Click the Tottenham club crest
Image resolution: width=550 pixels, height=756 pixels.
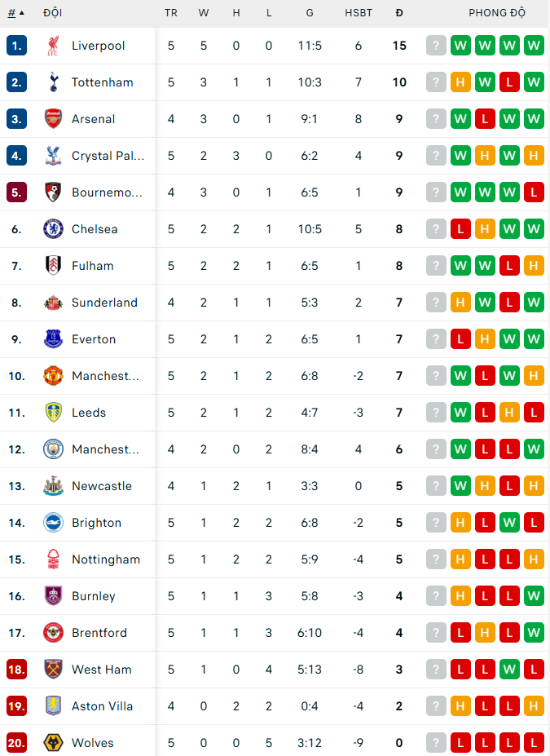53,82
